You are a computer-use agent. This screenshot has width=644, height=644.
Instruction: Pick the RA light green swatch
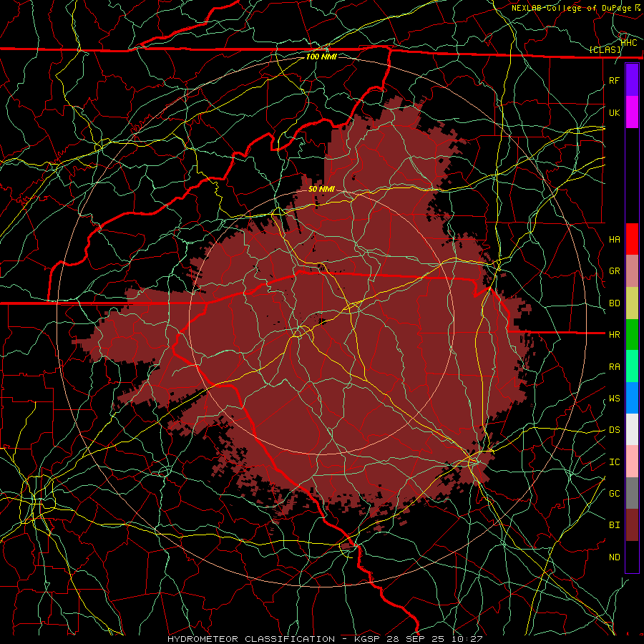click(632, 366)
